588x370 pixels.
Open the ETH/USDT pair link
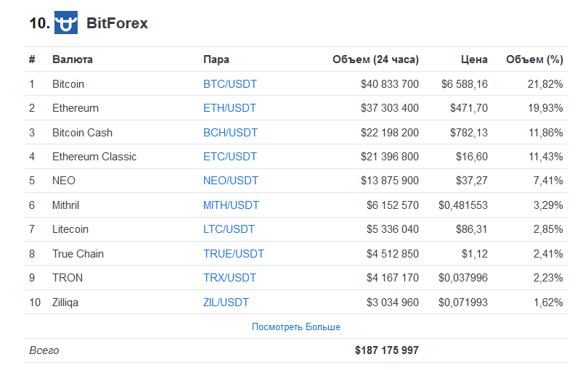pyautogui.click(x=229, y=108)
